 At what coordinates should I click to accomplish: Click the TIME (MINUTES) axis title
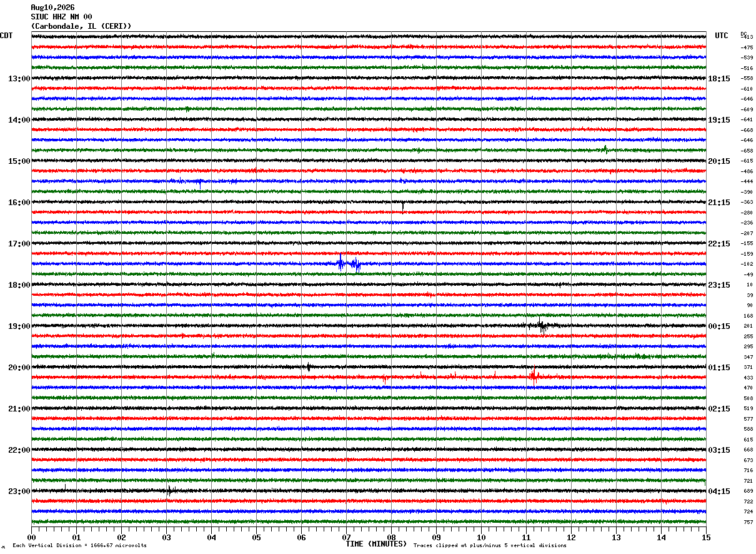click(x=376, y=544)
